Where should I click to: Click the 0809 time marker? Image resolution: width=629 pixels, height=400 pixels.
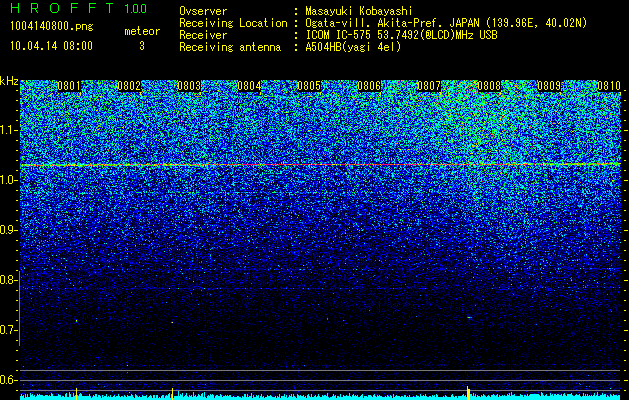pyautogui.click(x=549, y=86)
